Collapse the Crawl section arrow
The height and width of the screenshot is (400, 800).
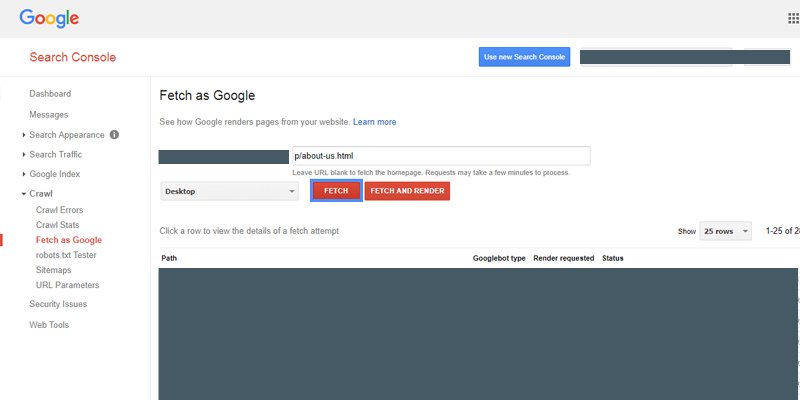point(24,194)
